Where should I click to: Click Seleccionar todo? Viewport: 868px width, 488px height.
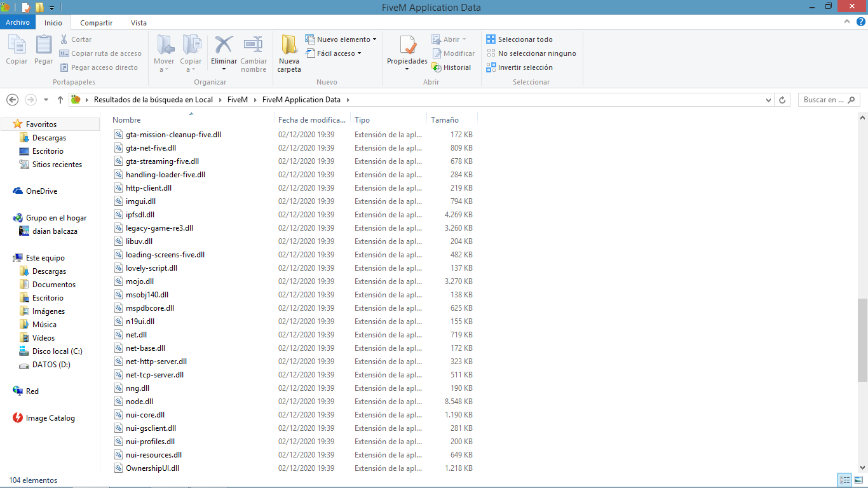(519, 39)
